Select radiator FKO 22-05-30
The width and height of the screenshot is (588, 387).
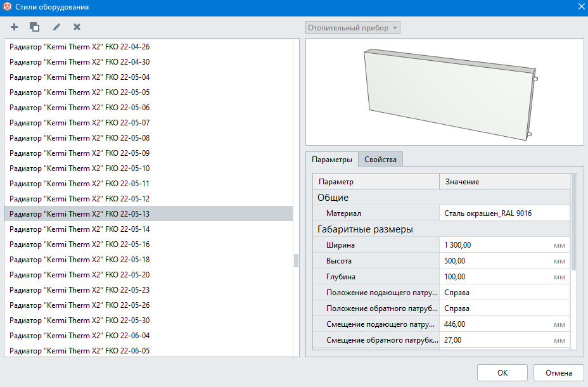point(148,320)
